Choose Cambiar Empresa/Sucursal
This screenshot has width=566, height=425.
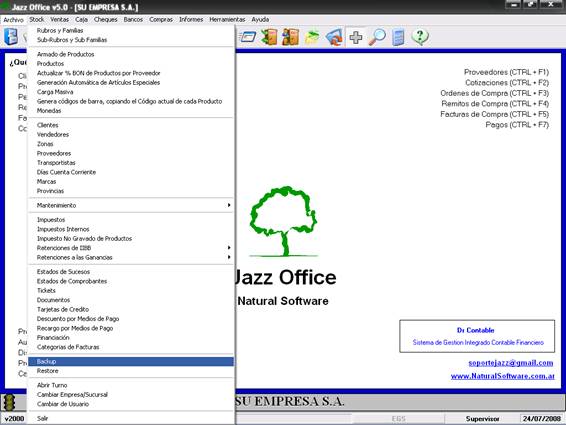pyautogui.click(x=131, y=394)
